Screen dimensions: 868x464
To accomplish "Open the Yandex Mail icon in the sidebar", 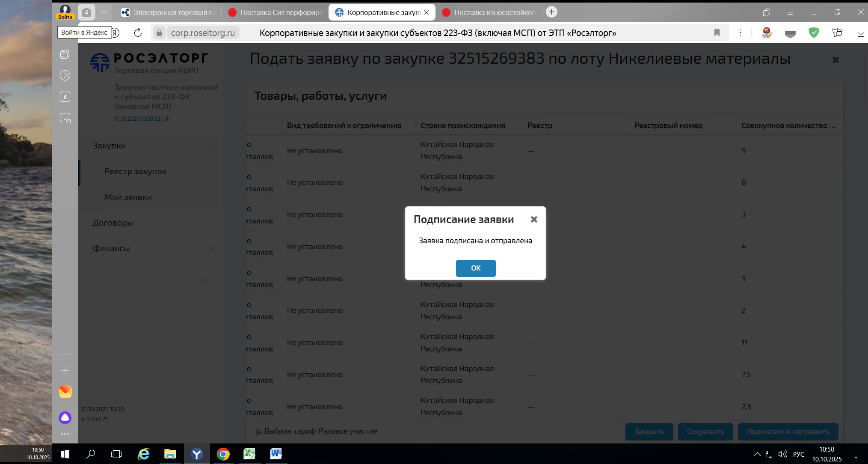I will (65, 391).
